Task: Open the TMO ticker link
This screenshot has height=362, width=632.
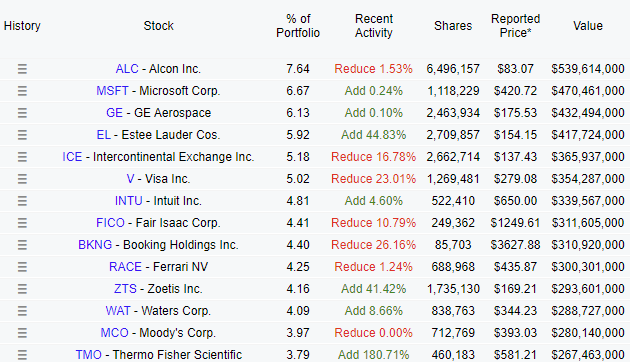Action: [x=89, y=355]
